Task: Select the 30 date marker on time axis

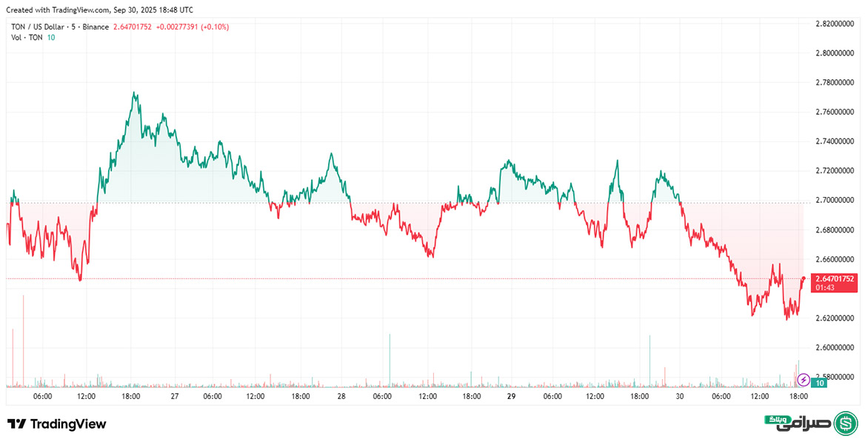Action: tap(678, 397)
